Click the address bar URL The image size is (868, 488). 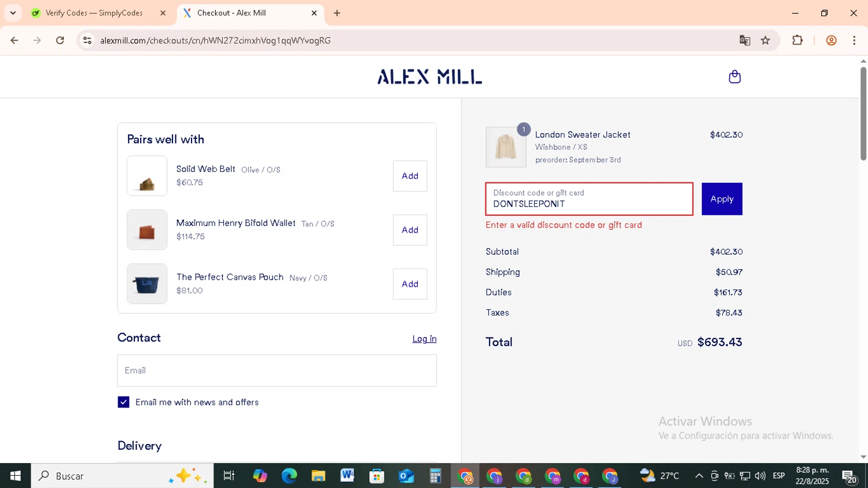click(215, 41)
